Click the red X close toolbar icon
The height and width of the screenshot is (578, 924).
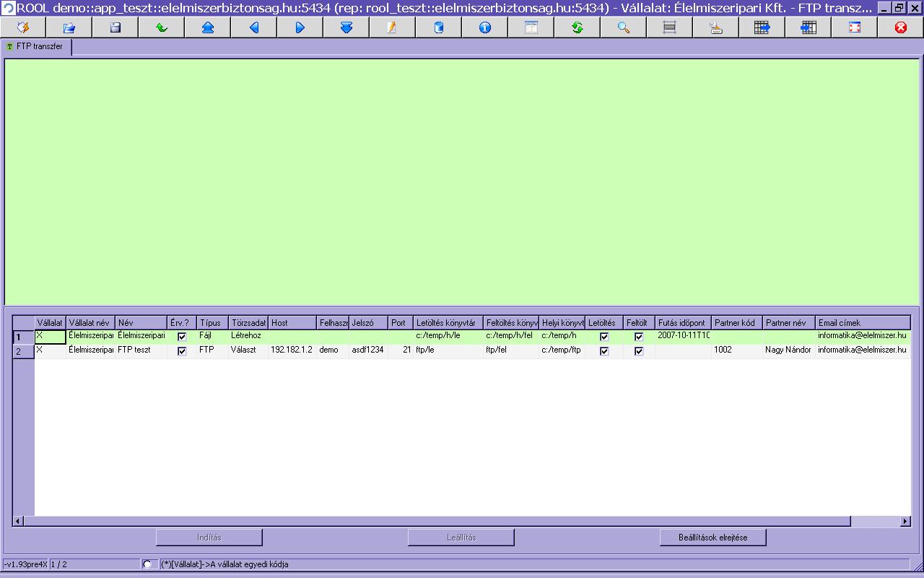coord(900,27)
